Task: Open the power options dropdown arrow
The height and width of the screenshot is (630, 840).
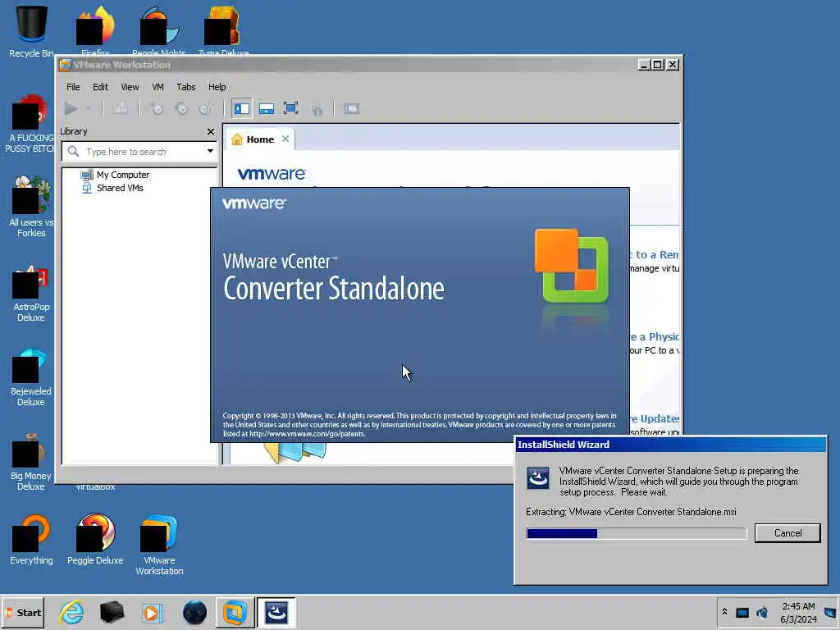Action: [88, 109]
